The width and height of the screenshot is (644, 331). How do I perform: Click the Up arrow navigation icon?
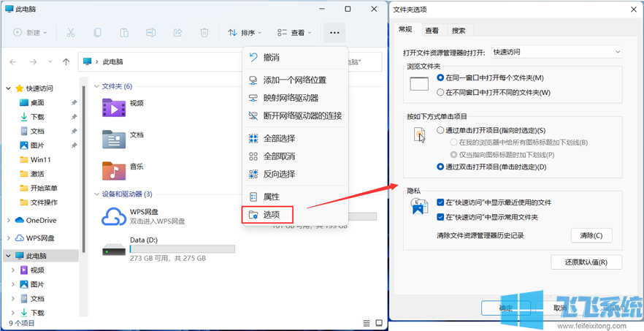[x=66, y=62]
